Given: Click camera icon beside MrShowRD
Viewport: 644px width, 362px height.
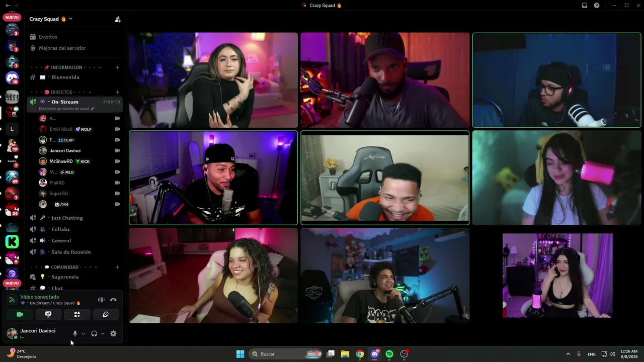Looking at the screenshot, I should click(117, 161).
